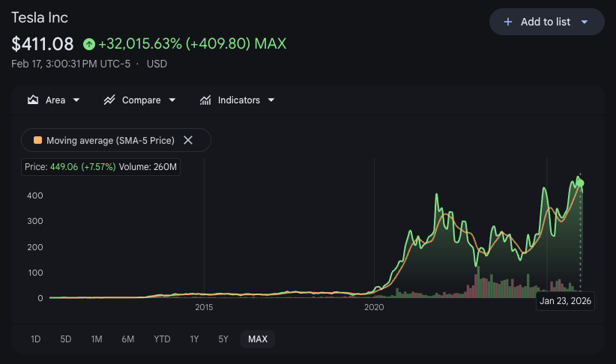Click the 100 y-axis label

pyautogui.click(x=35, y=273)
